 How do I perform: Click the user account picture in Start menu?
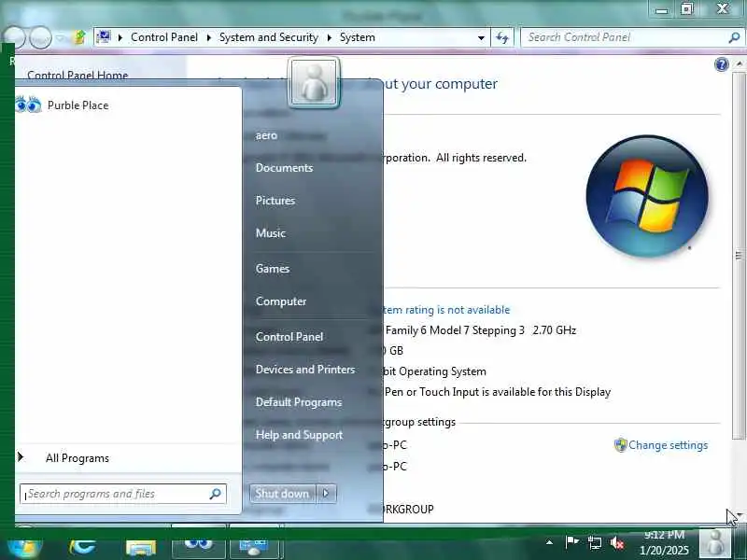pos(314,83)
